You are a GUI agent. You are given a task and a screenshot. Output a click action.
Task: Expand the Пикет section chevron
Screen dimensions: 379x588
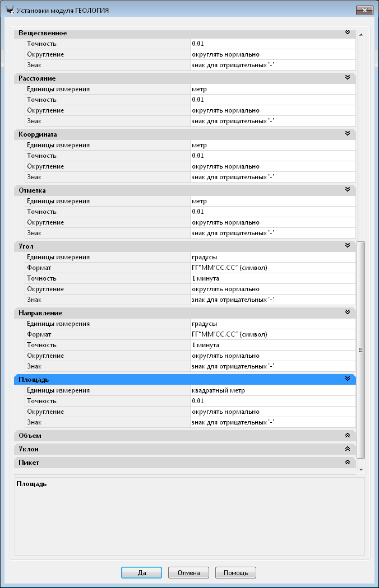coord(348,463)
